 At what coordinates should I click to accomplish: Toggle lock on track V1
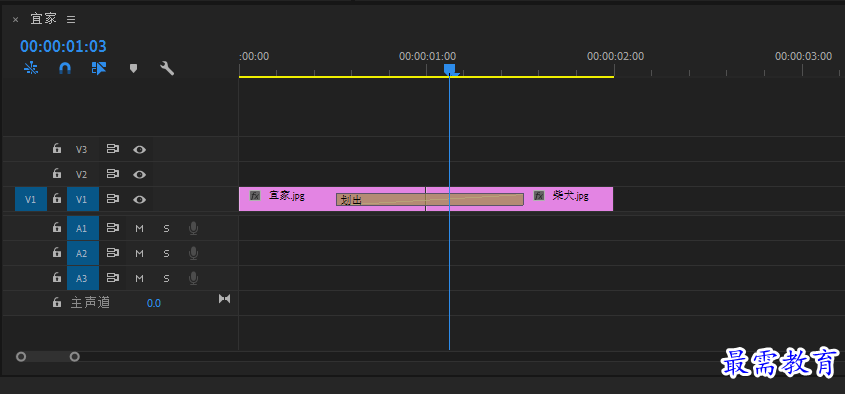tap(57, 199)
